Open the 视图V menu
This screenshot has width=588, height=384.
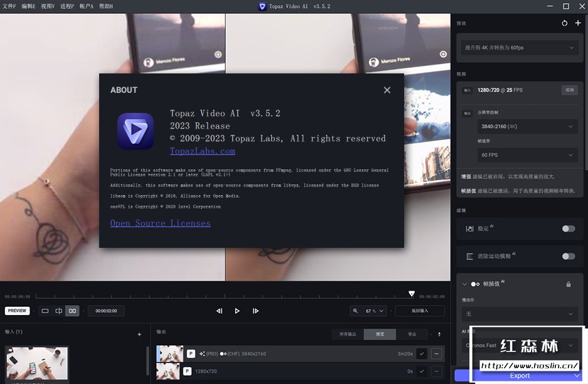(48, 6)
